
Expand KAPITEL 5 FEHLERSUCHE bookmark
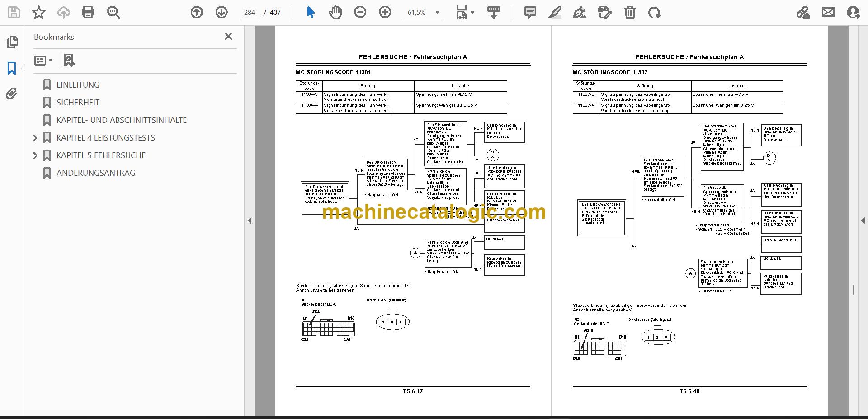point(35,155)
